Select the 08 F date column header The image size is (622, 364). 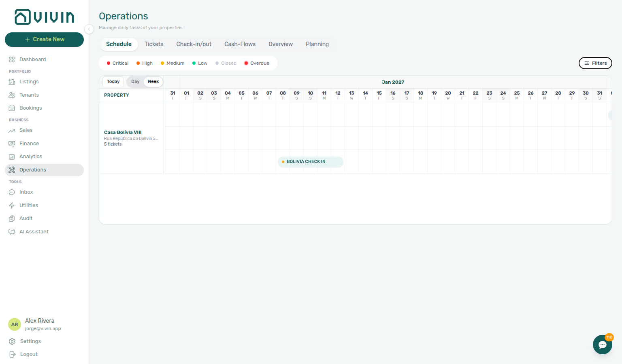(x=283, y=95)
